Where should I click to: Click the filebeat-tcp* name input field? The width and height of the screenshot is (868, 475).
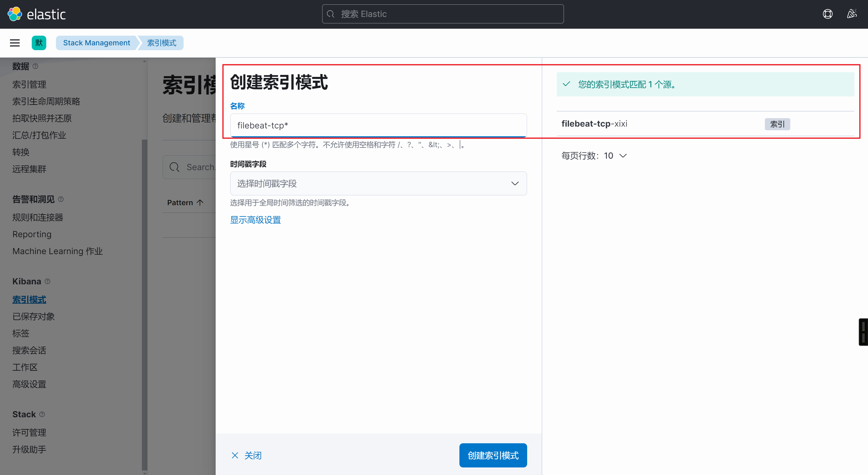378,126
